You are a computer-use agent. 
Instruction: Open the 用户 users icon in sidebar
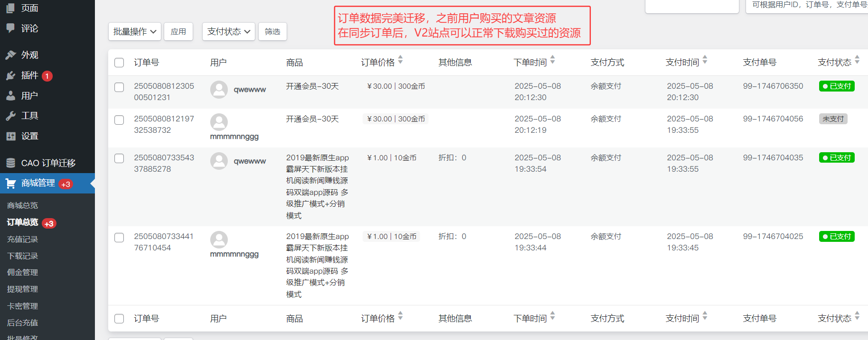pyautogui.click(x=10, y=96)
